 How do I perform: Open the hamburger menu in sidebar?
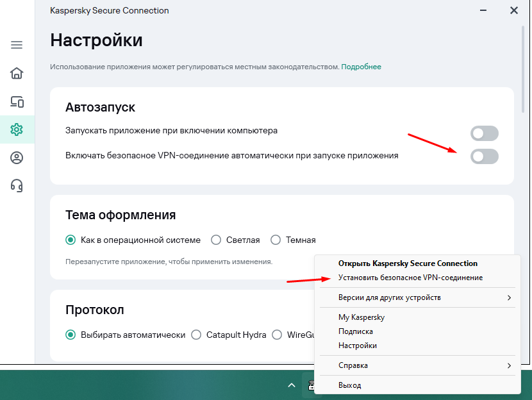[x=17, y=45]
